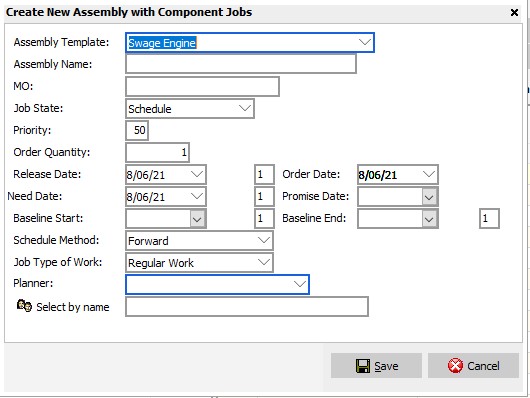Screen dimensions: 530x398
Task: Expand the Schedule Method dropdown
Action: (264, 240)
